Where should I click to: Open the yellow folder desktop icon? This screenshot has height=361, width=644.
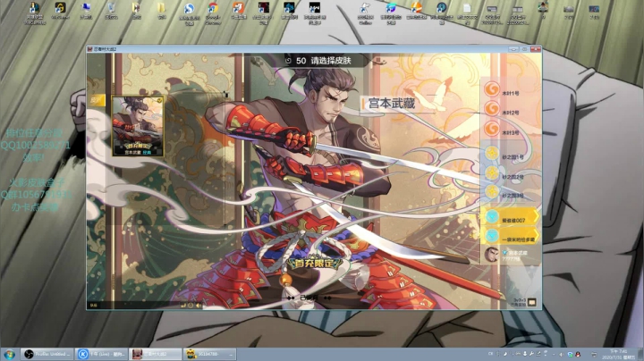(x=161, y=11)
